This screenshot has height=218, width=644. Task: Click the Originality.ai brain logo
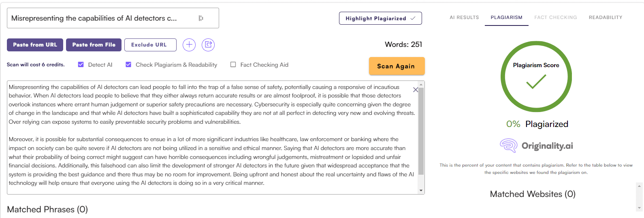click(x=508, y=146)
